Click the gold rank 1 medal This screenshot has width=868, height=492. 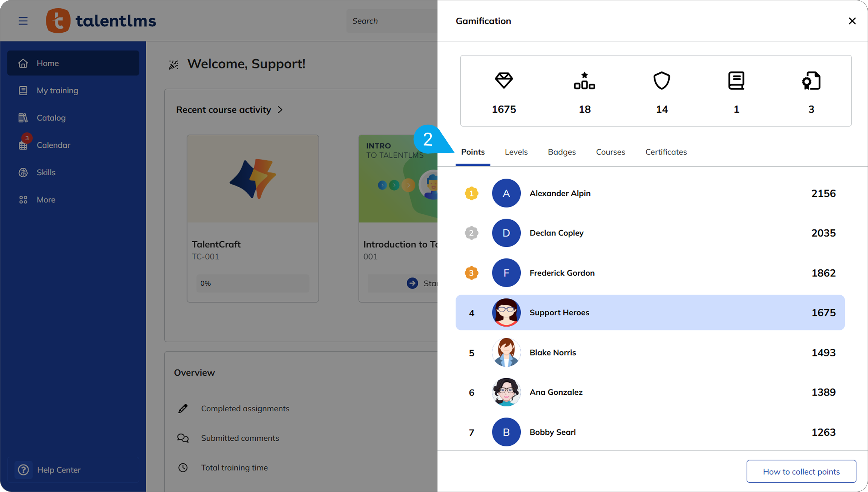[x=471, y=193]
